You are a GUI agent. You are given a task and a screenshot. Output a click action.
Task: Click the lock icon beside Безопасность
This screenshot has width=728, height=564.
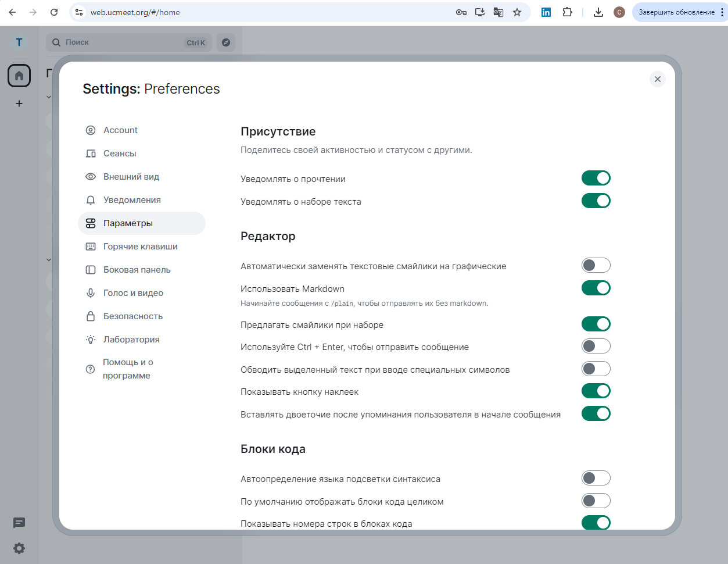[x=91, y=316]
